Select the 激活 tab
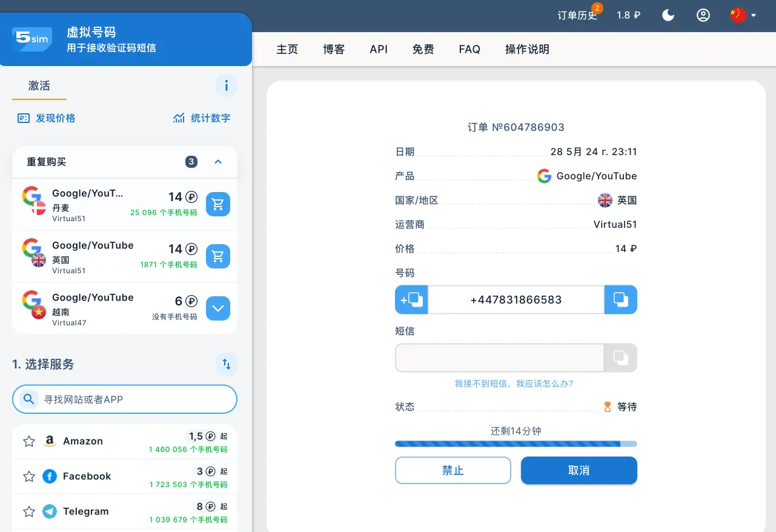 tap(39, 86)
